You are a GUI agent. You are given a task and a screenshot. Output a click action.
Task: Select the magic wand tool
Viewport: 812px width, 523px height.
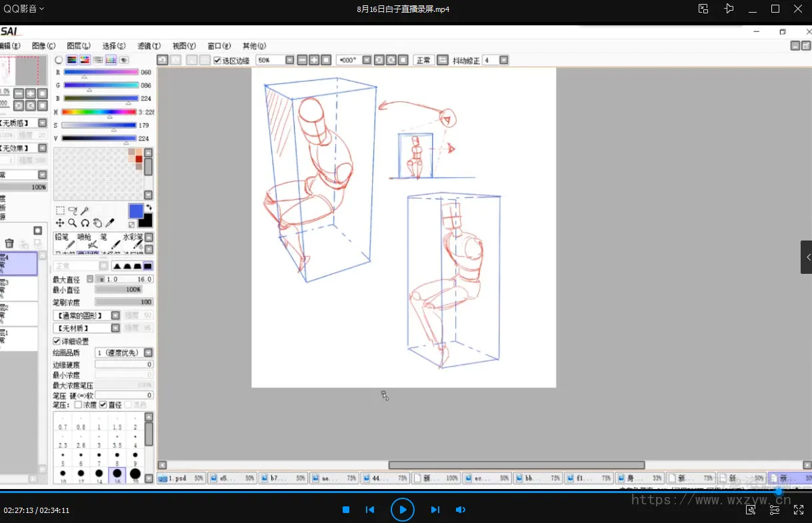pos(85,211)
